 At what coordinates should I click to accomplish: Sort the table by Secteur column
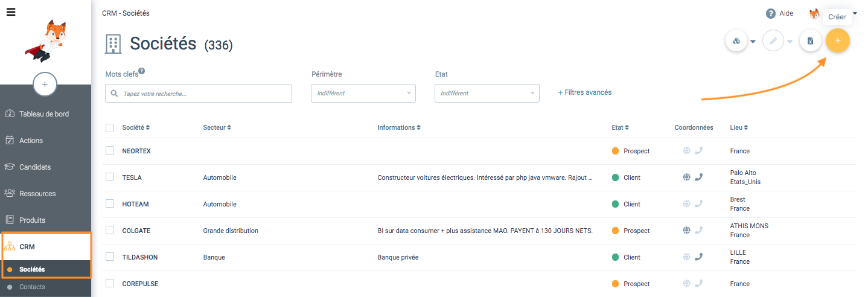click(217, 128)
